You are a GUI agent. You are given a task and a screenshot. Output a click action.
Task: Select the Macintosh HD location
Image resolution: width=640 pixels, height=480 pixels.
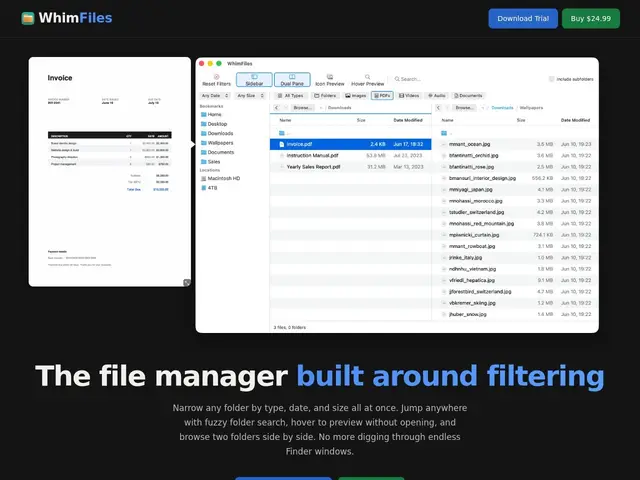pyautogui.click(x=220, y=178)
